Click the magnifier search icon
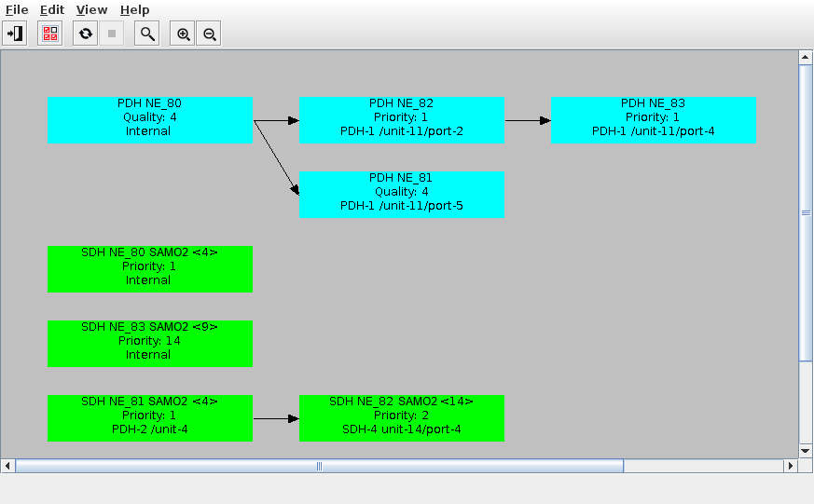Viewport: 814px width, 504px height. point(146,34)
